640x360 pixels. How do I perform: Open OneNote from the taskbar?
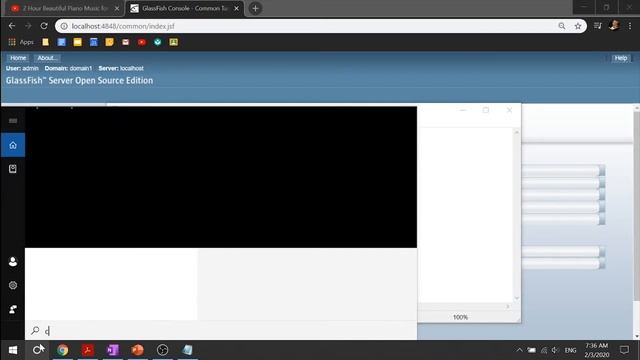(113, 350)
